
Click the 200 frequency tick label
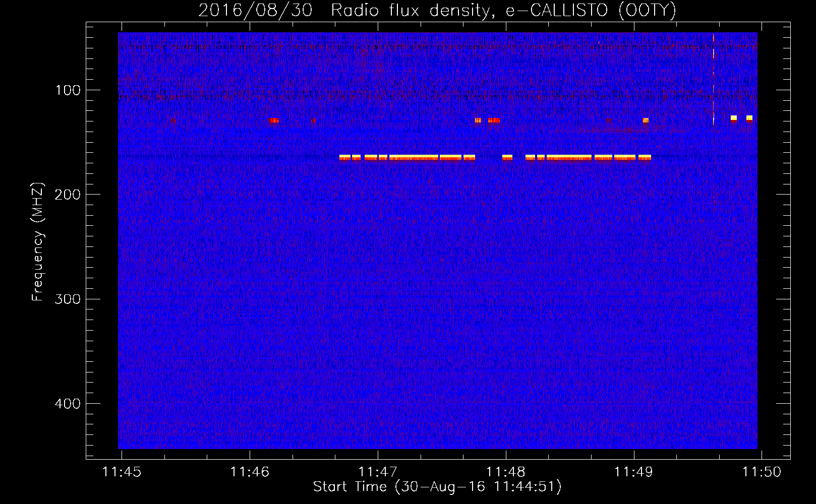[68, 195]
